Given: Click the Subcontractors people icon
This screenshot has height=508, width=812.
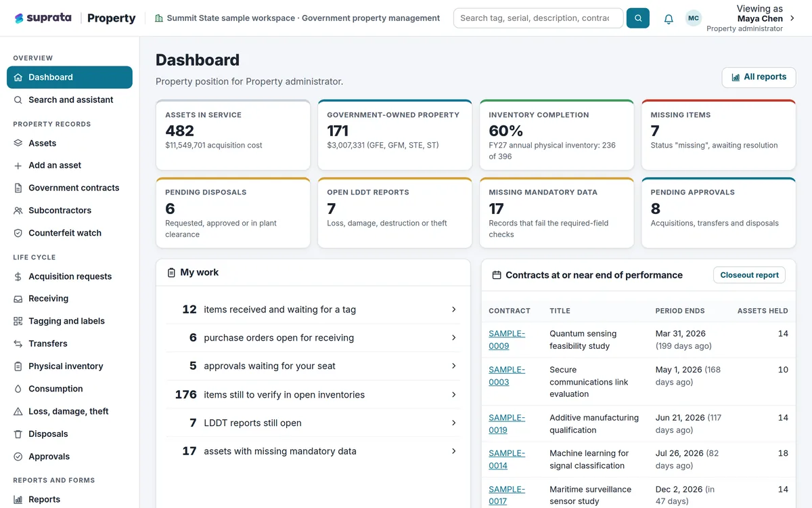Looking at the screenshot, I should 18,211.
